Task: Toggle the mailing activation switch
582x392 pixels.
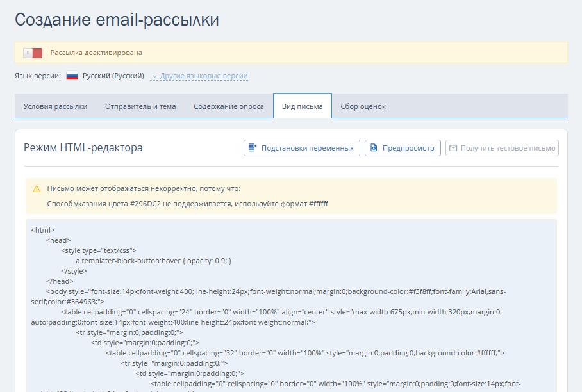Action: 33,53
